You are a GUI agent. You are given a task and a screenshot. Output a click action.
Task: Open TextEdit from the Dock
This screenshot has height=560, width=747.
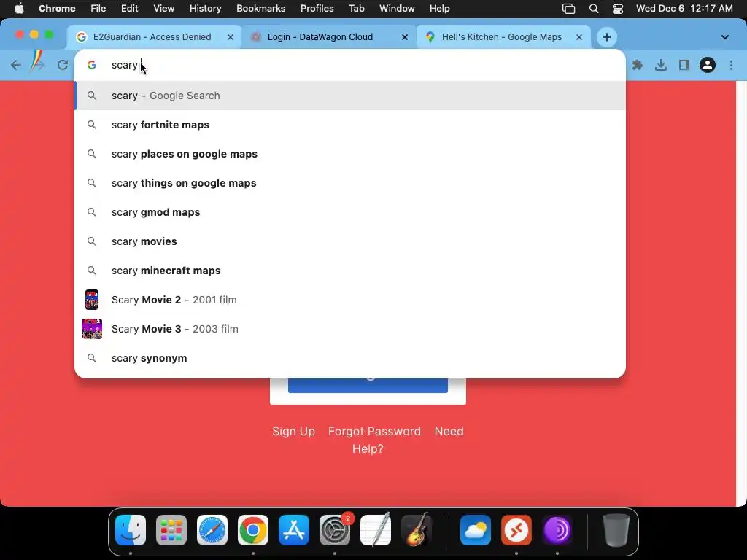click(376, 530)
